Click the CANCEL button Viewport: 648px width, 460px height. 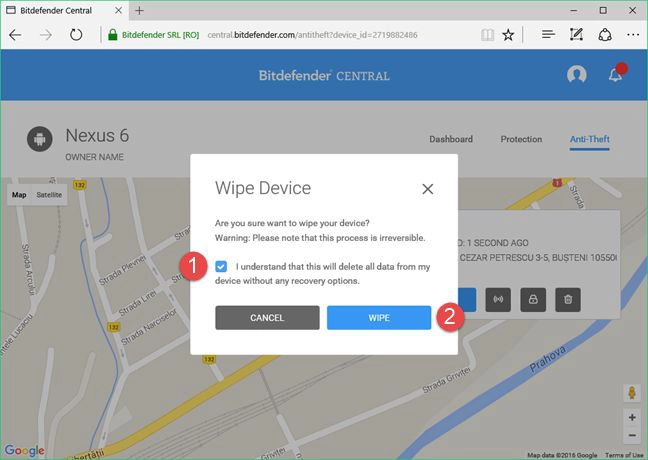pyautogui.click(x=267, y=318)
